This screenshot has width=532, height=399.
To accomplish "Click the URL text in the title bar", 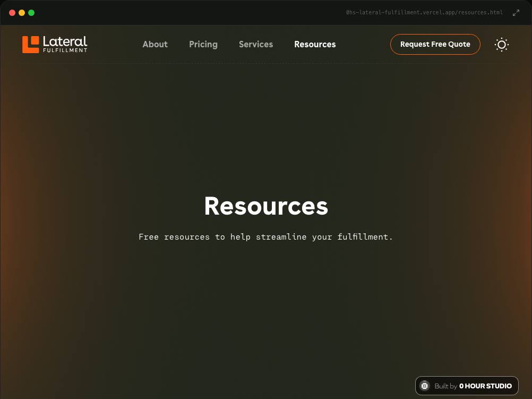I will pyautogui.click(x=424, y=13).
